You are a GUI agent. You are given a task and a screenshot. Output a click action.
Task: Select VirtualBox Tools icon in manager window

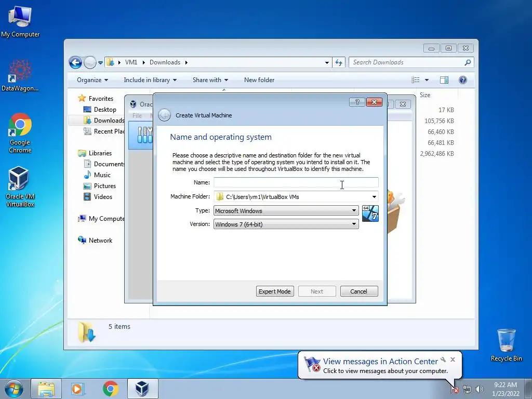(x=144, y=135)
